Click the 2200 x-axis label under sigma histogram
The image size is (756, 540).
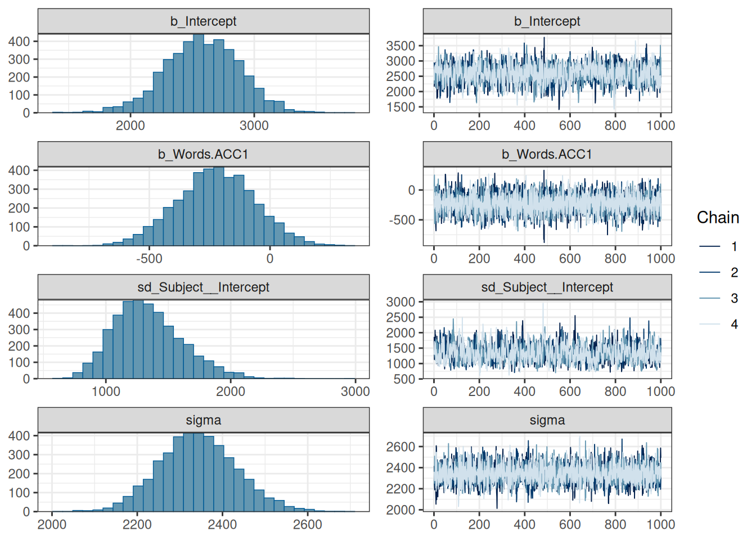point(137,525)
